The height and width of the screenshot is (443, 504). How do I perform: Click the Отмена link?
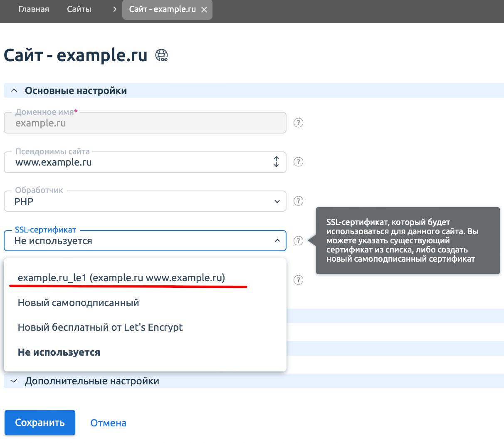coord(109,423)
